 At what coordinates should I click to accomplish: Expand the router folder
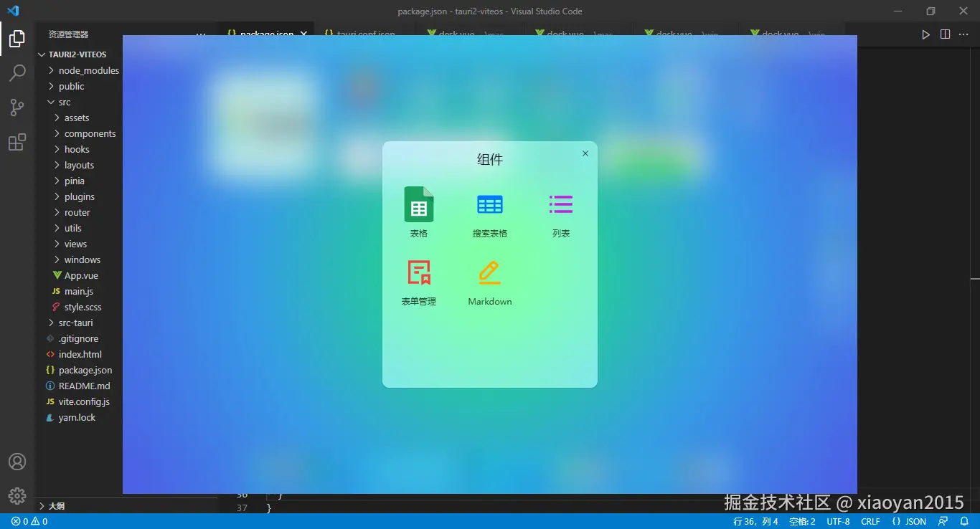(x=77, y=212)
